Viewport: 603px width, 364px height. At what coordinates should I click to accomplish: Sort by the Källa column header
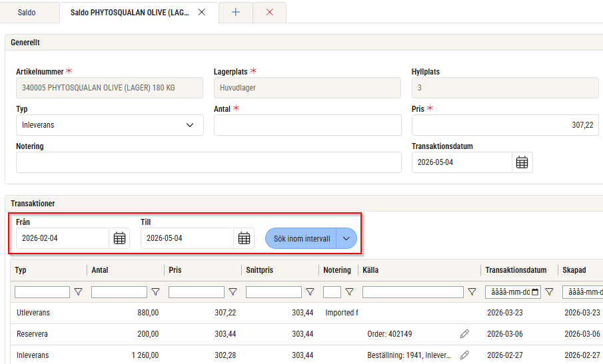(370, 270)
